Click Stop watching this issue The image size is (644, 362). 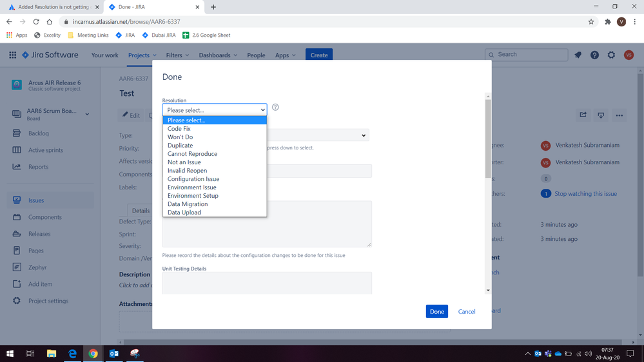coord(585,194)
